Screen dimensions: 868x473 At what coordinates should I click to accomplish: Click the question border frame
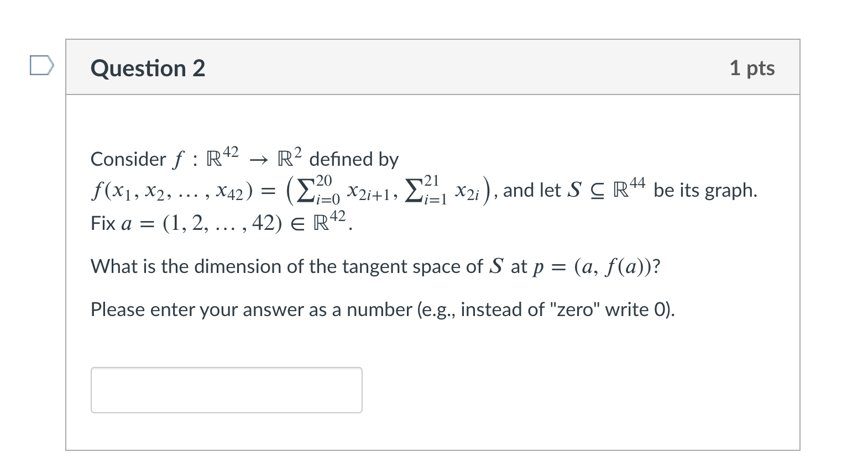67,249
